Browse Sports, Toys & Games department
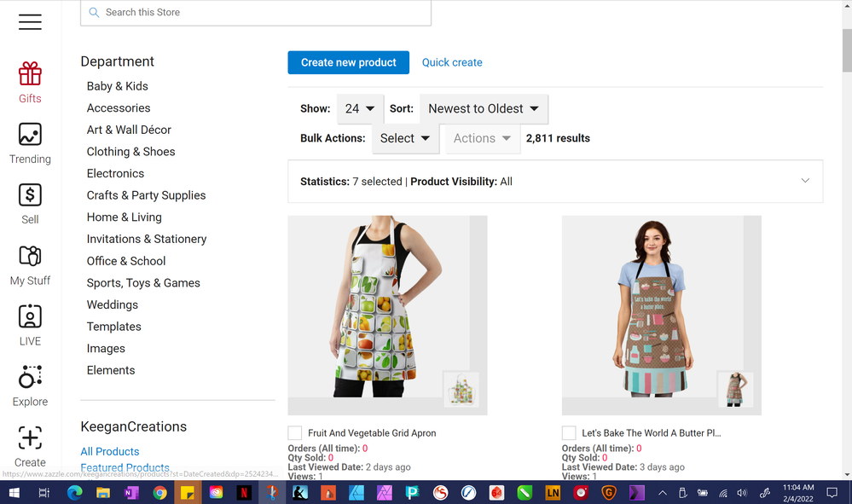 pyautogui.click(x=143, y=283)
